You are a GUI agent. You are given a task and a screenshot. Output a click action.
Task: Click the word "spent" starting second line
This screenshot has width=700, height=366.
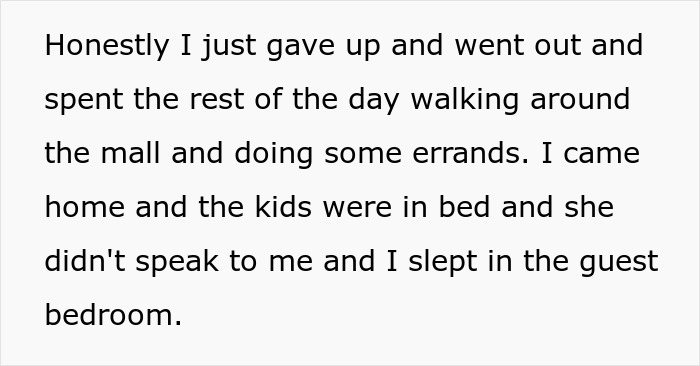(x=84, y=101)
